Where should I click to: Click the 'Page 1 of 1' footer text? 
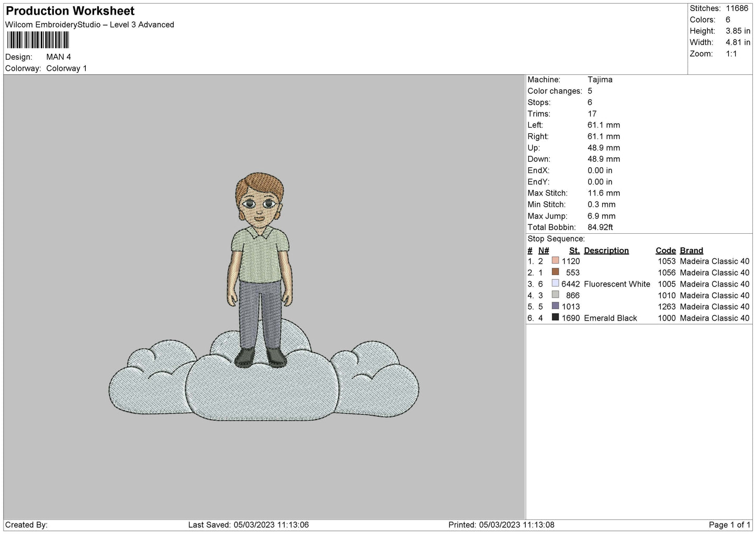tap(729, 525)
